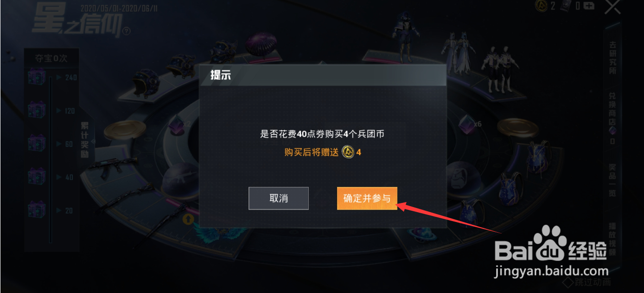Close the event screen with X
This screenshot has width=644, height=293.
pos(613,7)
